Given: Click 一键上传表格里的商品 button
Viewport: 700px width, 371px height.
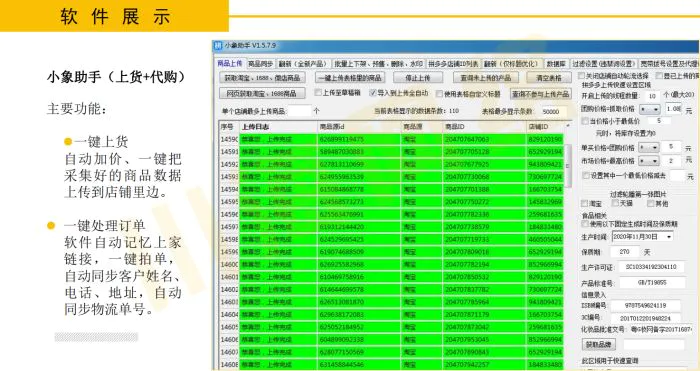Looking at the screenshot, I should [350, 78].
